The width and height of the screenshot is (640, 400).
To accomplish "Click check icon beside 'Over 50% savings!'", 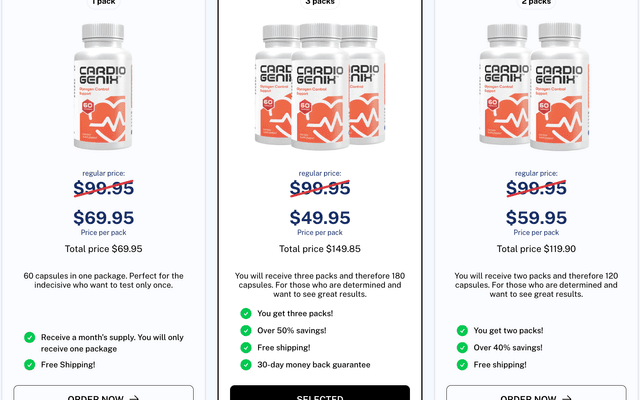I will (246, 330).
